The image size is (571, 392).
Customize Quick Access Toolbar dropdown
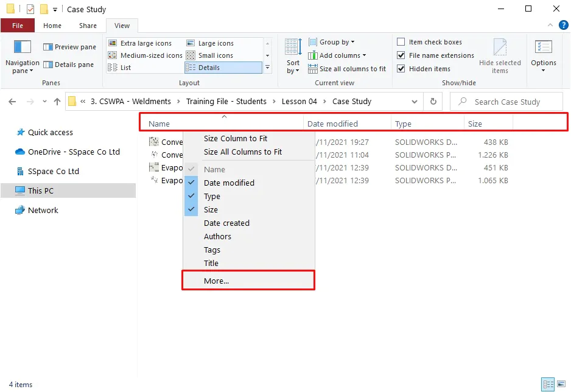click(x=55, y=10)
